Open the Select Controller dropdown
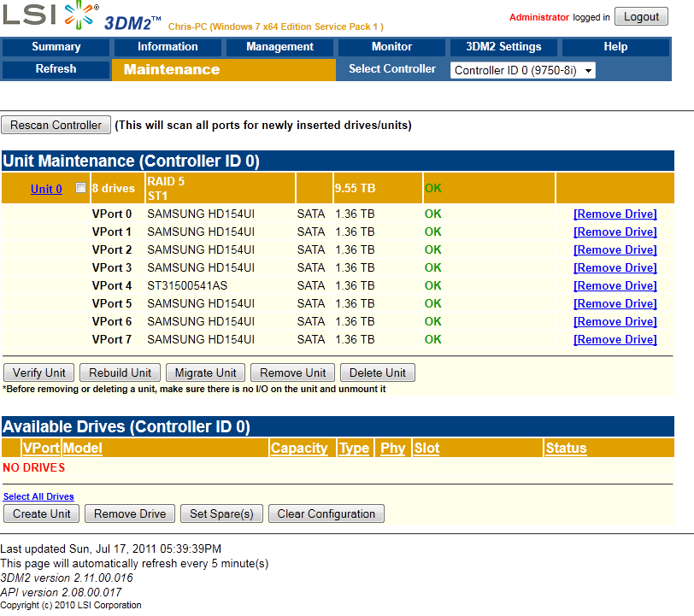 click(523, 70)
